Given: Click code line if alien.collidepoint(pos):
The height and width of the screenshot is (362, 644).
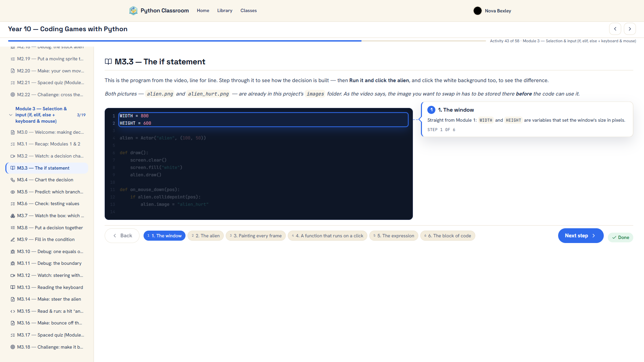Looking at the screenshot, I should [165, 197].
